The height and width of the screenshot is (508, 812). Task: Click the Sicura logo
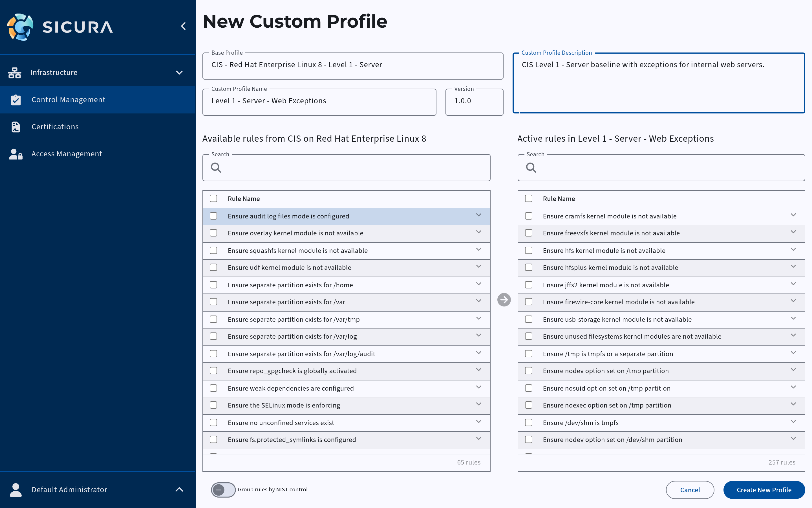click(60, 27)
